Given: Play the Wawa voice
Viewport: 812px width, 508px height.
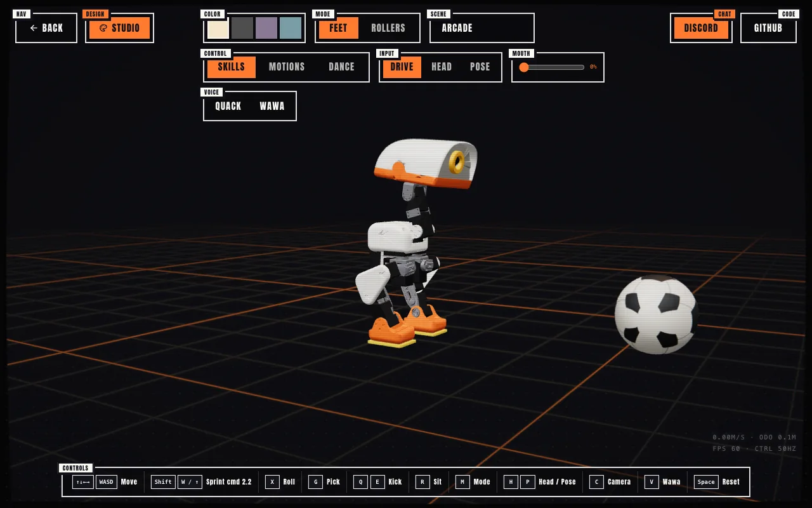Looking at the screenshot, I should coord(272,106).
